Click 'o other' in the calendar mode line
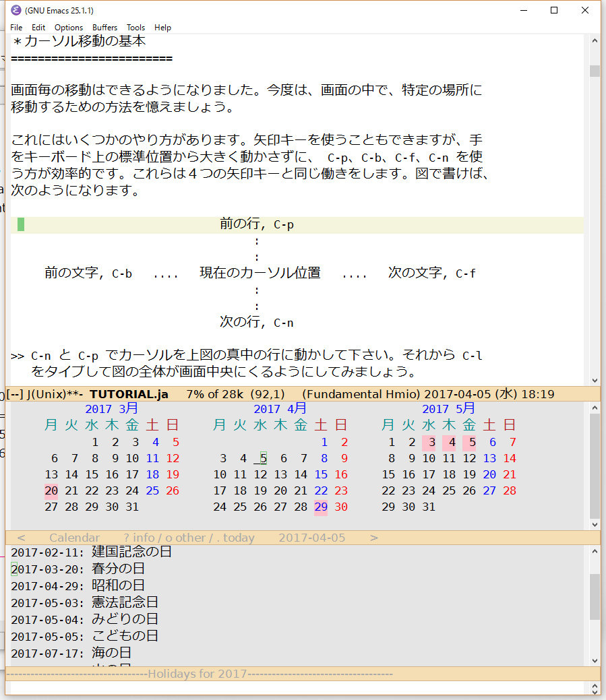 point(187,538)
